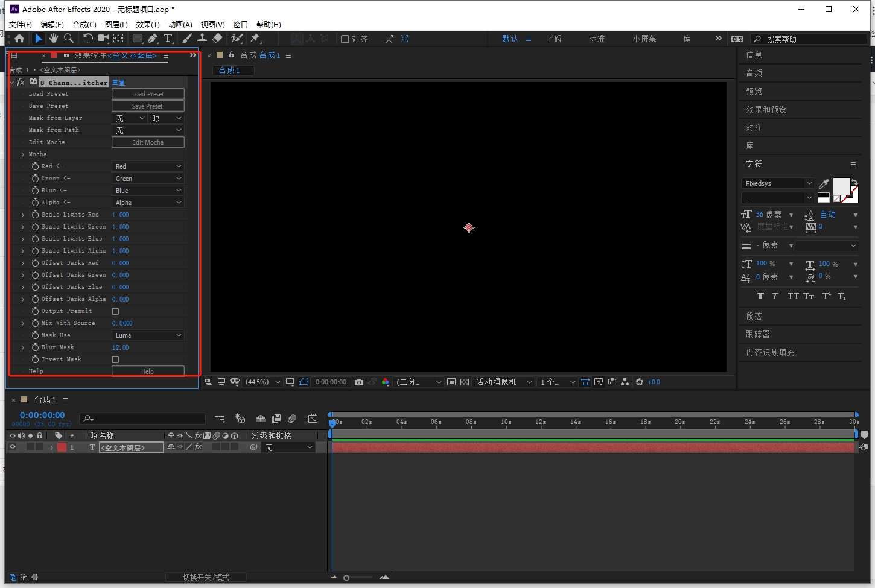
Task: Open the Fixedsys font family dropdown
Action: [x=778, y=183]
